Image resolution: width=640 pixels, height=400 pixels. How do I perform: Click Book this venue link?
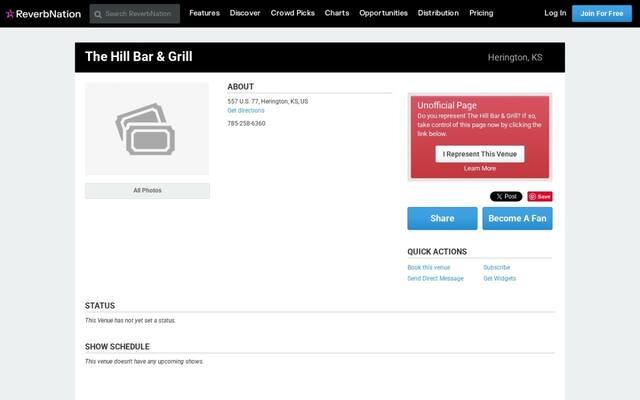tap(429, 267)
